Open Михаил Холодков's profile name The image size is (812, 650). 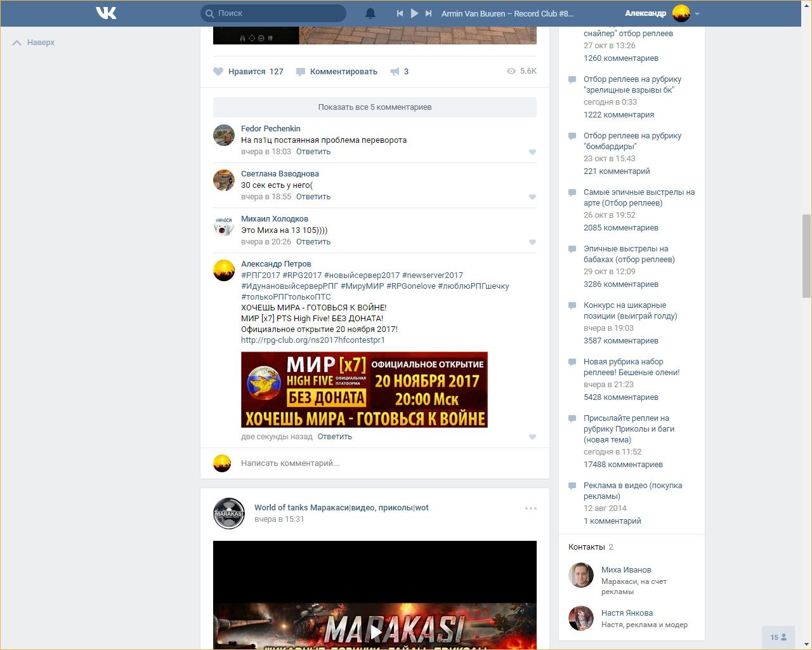[x=275, y=218]
